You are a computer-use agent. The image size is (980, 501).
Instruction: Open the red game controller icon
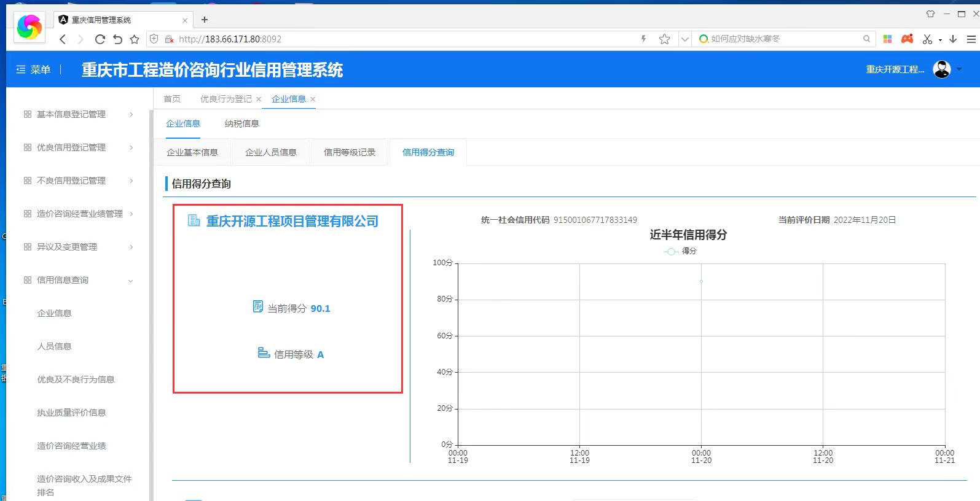[x=907, y=39]
